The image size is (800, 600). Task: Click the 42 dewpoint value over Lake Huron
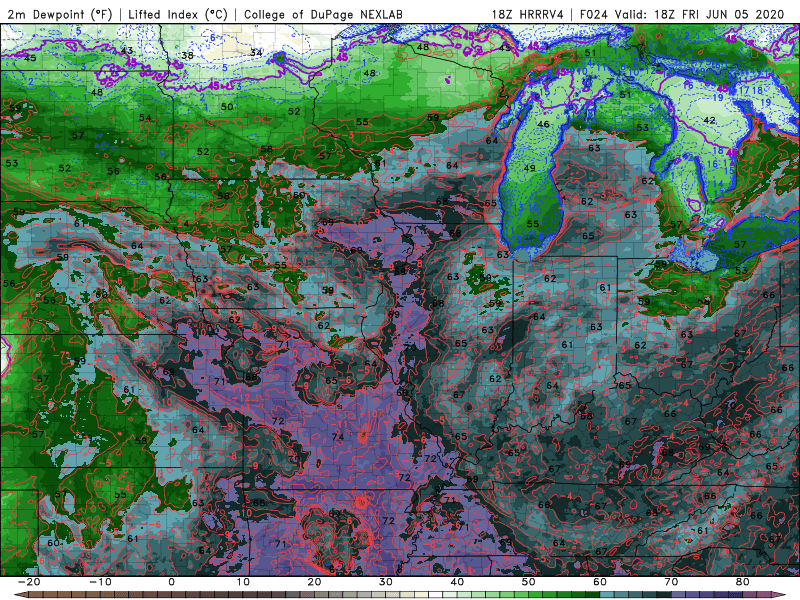[x=709, y=120]
